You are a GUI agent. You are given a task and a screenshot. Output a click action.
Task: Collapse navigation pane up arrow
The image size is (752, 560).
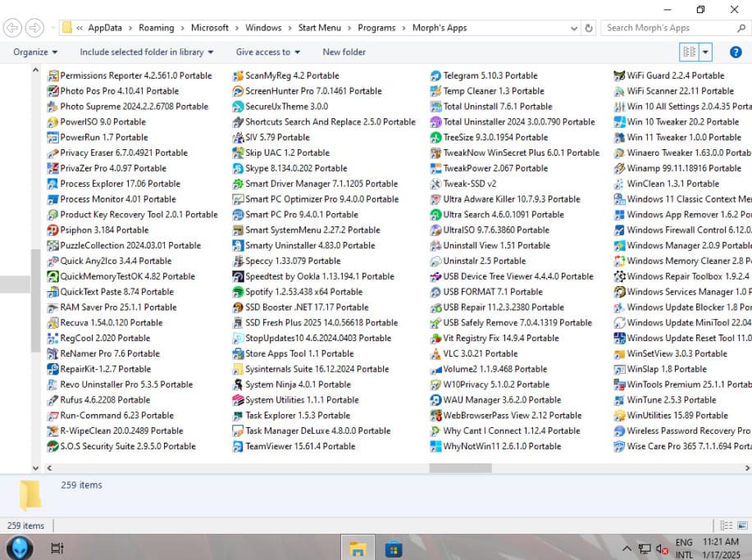point(35,71)
